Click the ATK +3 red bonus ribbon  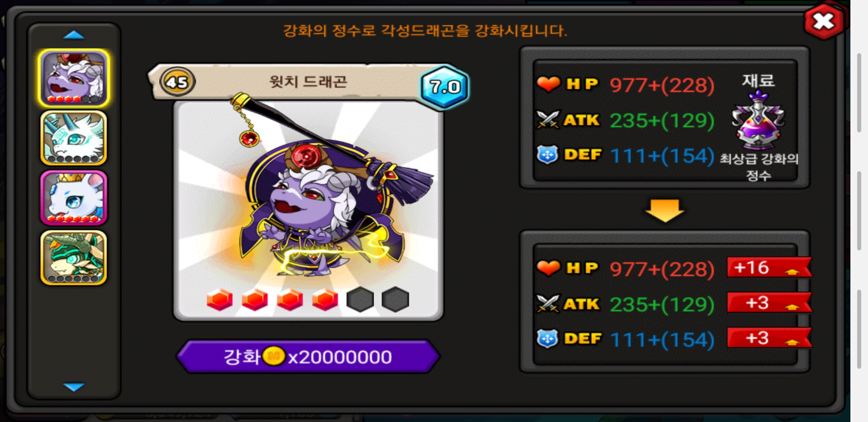click(x=769, y=303)
